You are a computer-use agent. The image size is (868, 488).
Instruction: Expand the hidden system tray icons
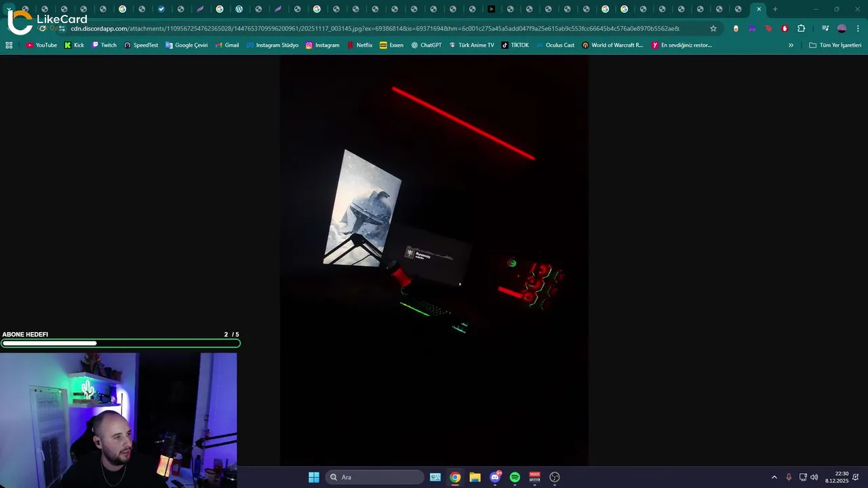[774, 477]
